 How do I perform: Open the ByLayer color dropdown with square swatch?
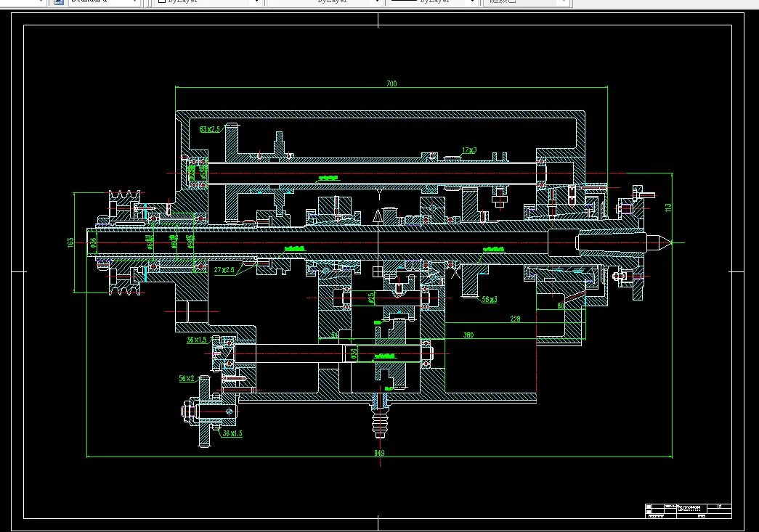coord(208,1)
